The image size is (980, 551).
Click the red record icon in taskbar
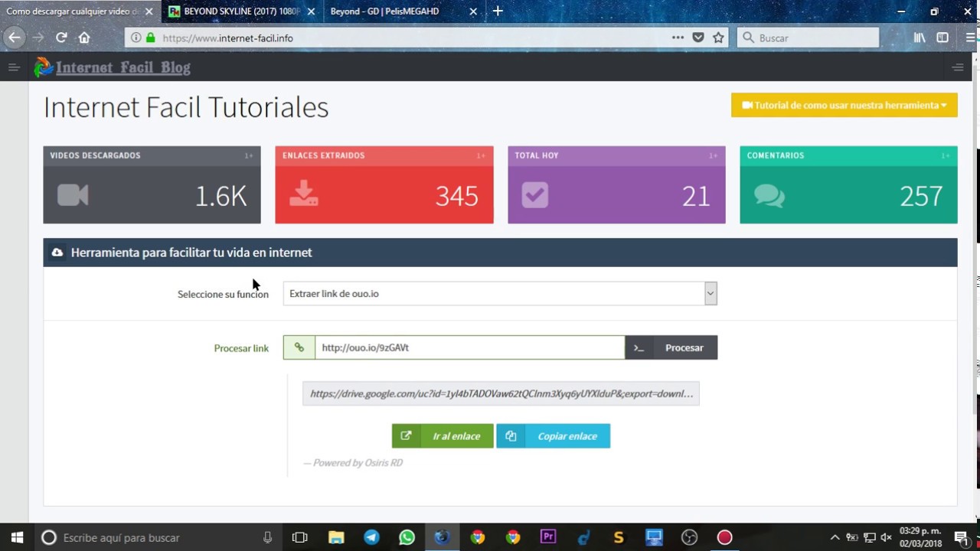[724, 537]
